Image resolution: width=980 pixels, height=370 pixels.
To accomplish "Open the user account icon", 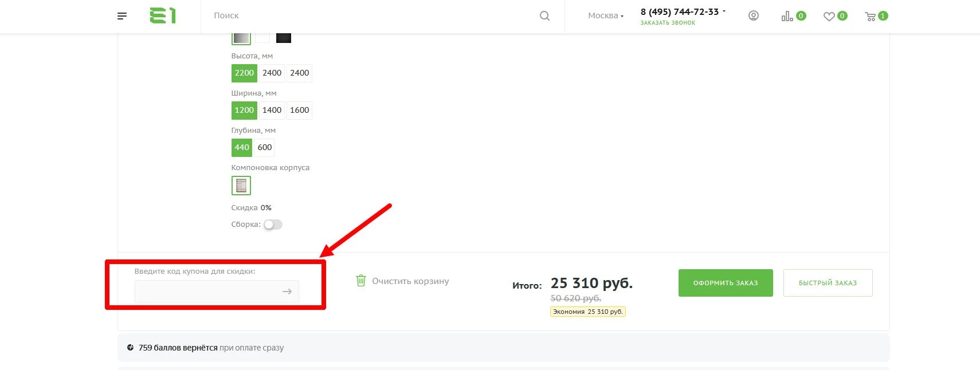I will click(754, 16).
